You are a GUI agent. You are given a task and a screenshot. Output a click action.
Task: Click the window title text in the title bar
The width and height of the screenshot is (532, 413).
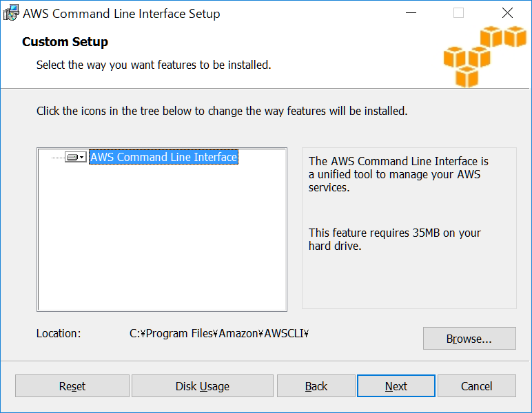coord(121,14)
